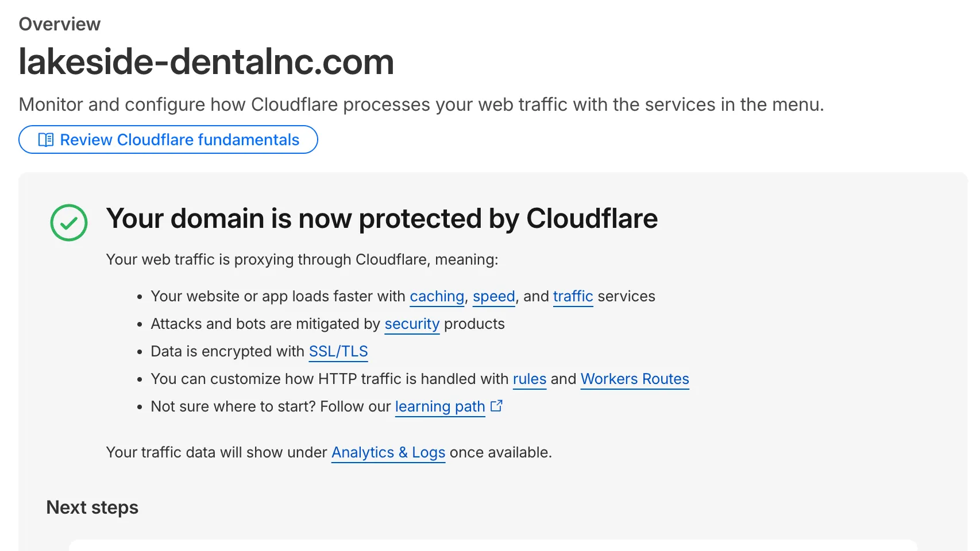Open the SSL/TLS link
The height and width of the screenshot is (551, 980).
(338, 351)
